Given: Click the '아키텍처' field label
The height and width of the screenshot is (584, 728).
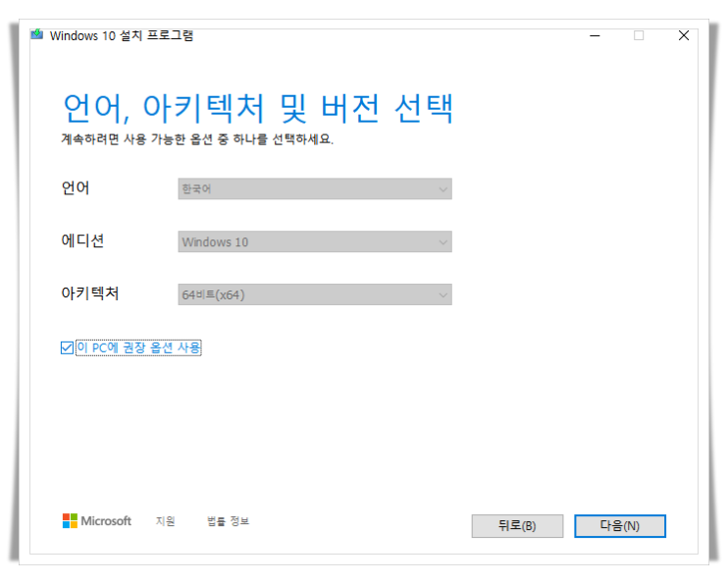Looking at the screenshot, I should coord(90,293).
